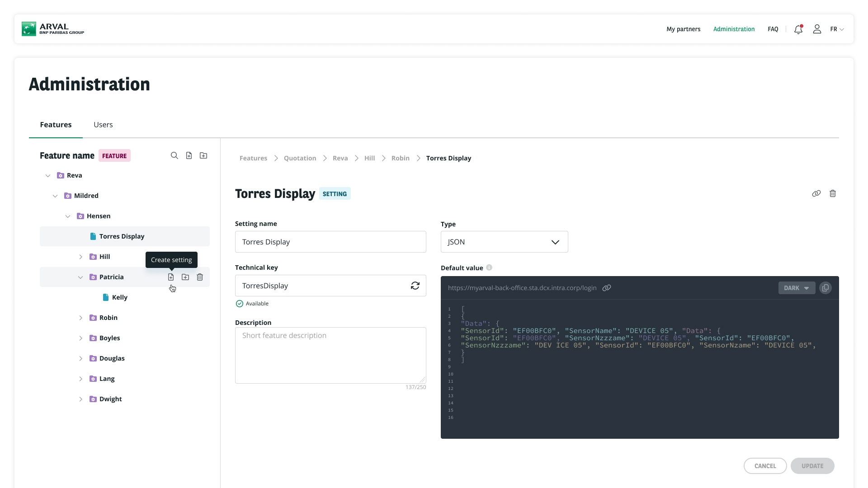Open My partners menu
Screen dimensions: 868x488
[x=684, y=29]
